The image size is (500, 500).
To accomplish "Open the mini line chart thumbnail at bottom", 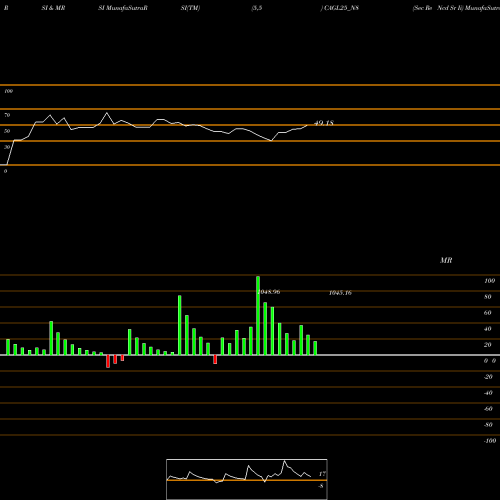I will pyautogui.click(x=247, y=479).
